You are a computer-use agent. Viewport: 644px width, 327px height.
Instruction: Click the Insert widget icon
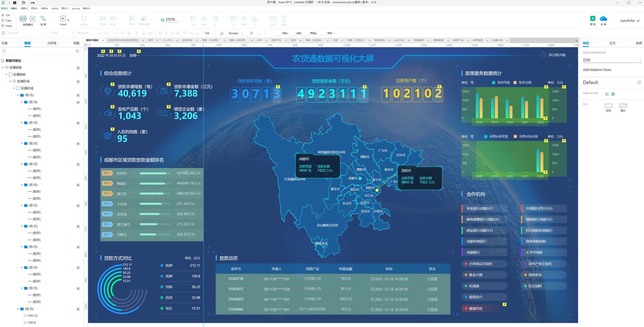pos(63,19)
